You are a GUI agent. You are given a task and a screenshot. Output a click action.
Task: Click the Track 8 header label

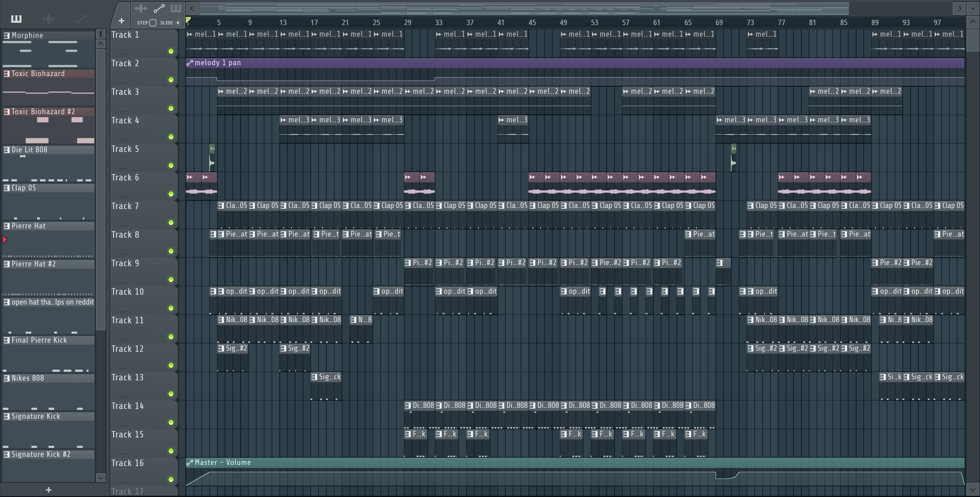pyautogui.click(x=125, y=235)
